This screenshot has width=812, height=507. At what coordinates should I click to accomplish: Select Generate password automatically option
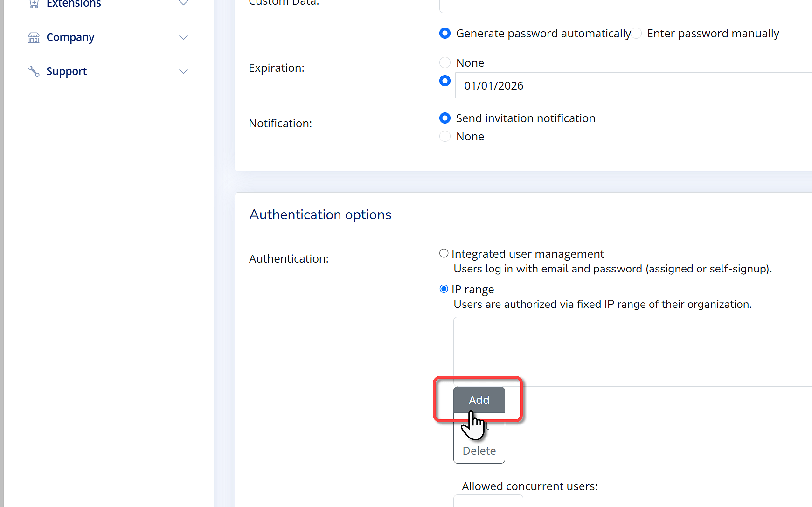click(x=445, y=34)
